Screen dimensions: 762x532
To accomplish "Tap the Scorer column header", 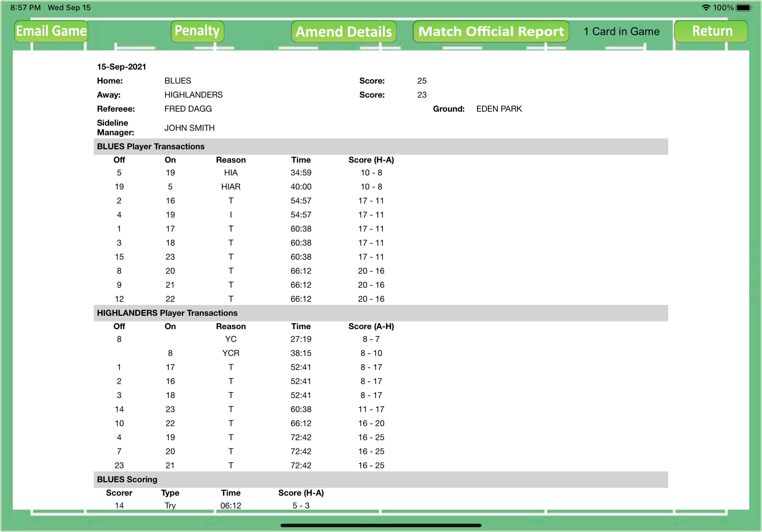I will point(119,493).
